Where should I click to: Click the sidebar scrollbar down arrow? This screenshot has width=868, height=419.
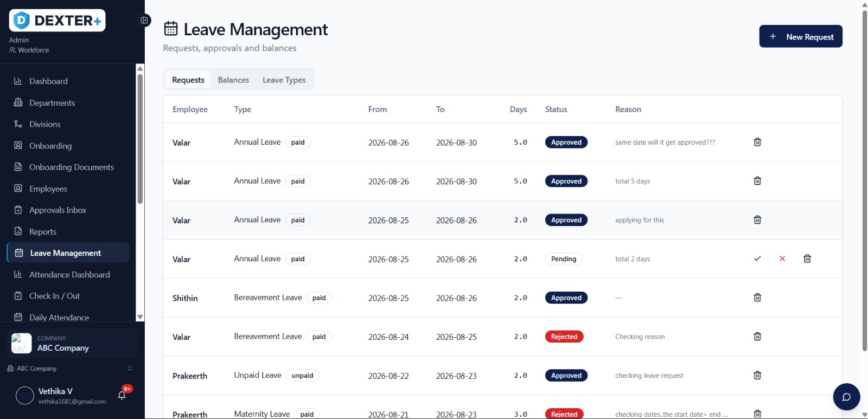(140, 317)
